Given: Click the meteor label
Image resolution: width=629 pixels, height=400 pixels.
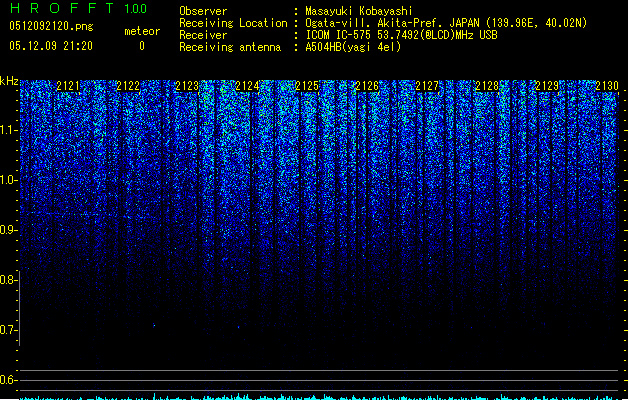Looking at the screenshot, I should pyautogui.click(x=142, y=31).
